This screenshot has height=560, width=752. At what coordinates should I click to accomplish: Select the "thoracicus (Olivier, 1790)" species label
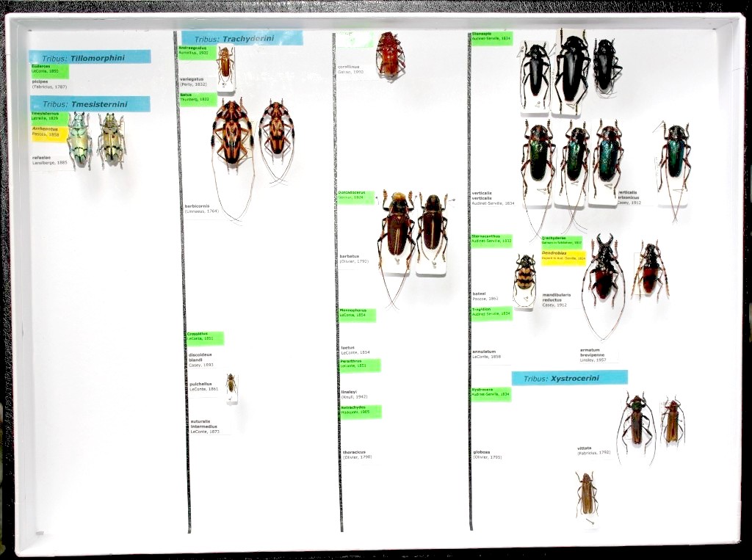357,454
